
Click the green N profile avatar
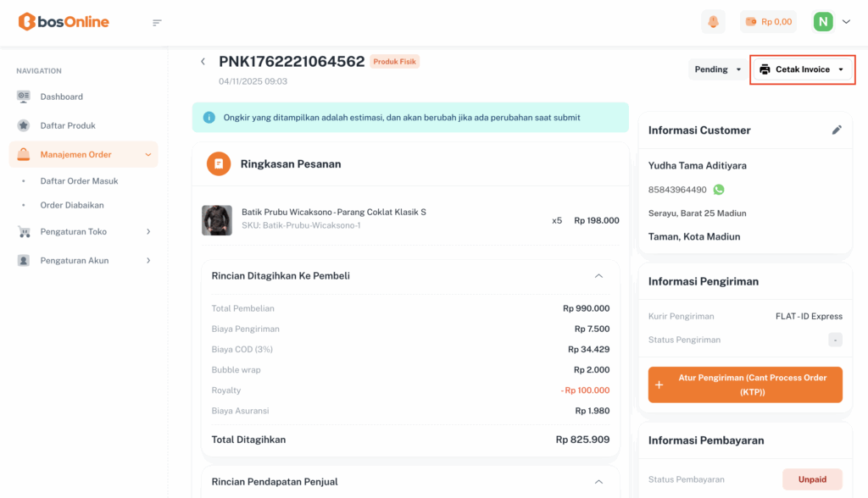point(823,22)
